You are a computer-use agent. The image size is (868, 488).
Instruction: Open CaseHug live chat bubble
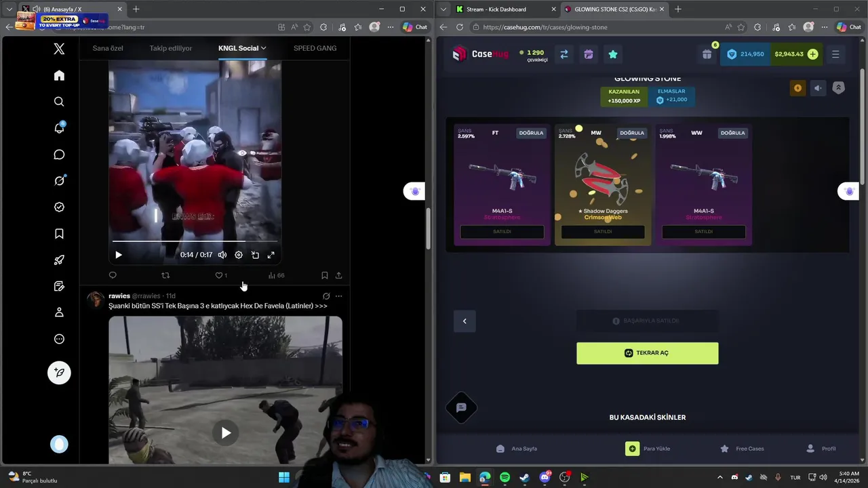pyautogui.click(x=461, y=407)
